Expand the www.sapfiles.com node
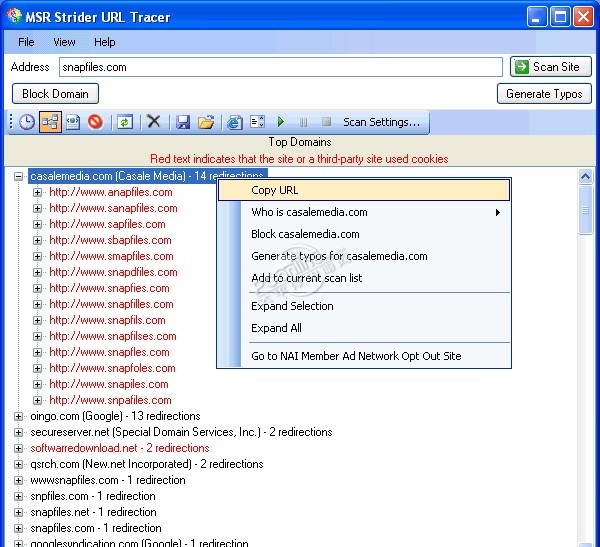Image resolution: width=600 pixels, height=547 pixels. click(x=37, y=224)
